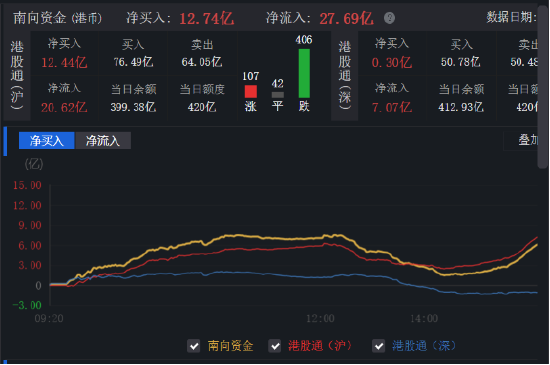Click the 12:00 time axis label
550x365 pixels.
tap(320, 318)
